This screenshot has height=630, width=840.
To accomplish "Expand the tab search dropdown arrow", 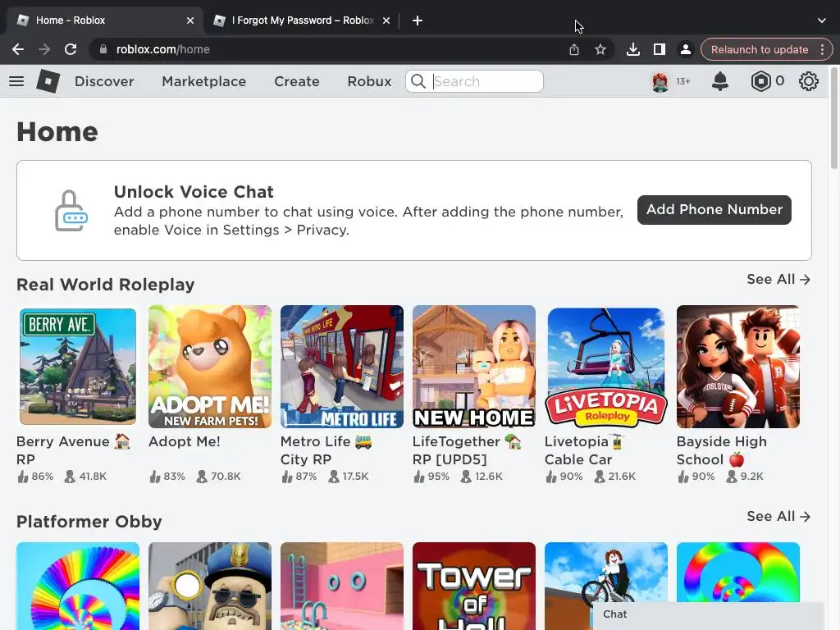I will click(x=822, y=21).
